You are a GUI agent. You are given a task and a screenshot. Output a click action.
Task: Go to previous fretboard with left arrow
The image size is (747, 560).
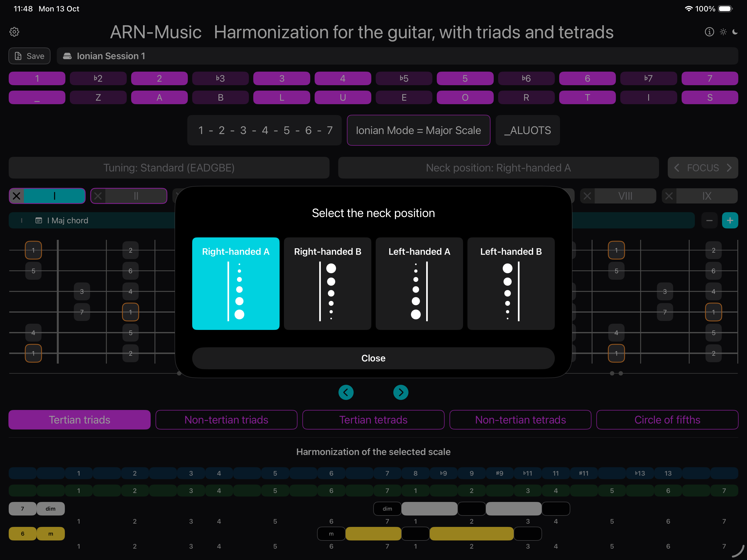[x=346, y=392]
